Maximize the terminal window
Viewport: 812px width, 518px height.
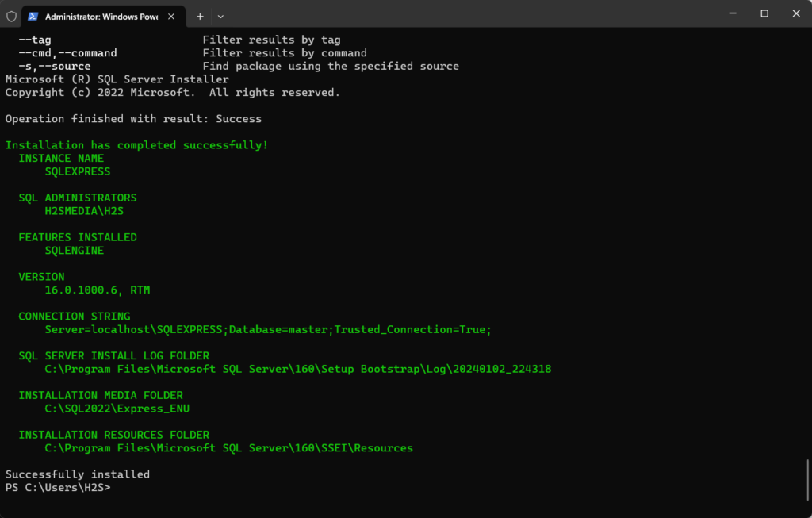(x=764, y=13)
